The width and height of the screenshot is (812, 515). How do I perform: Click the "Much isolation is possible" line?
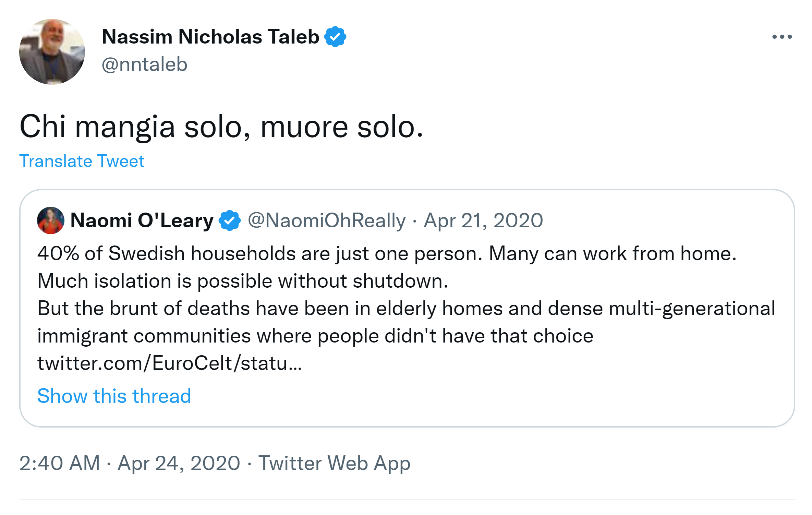click(x=243, y=281)
